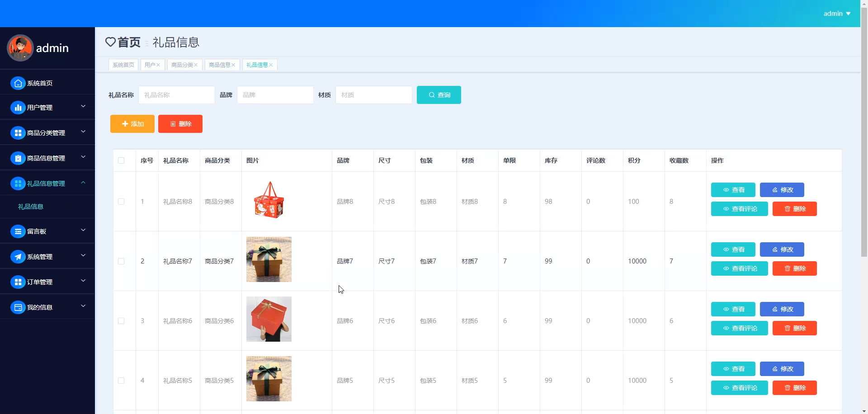Open red gift bag image of 礼品名称8

click(x=269, y=200)
